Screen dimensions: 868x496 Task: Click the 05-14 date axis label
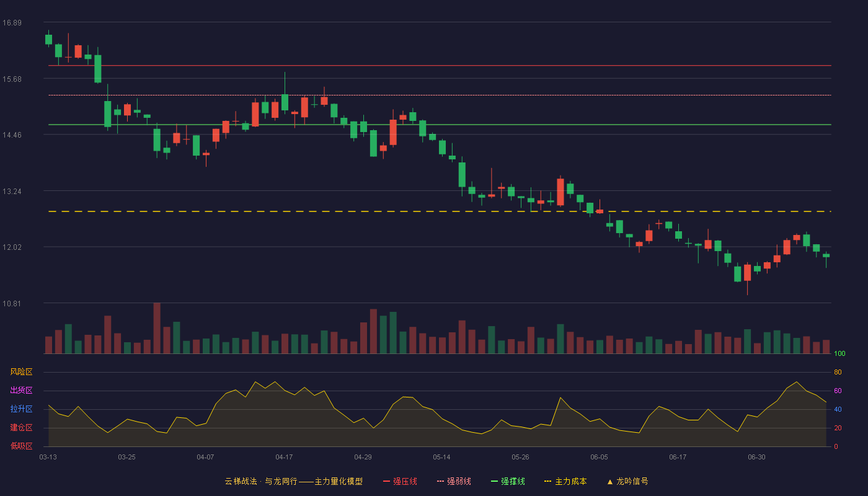pos(441,457)
